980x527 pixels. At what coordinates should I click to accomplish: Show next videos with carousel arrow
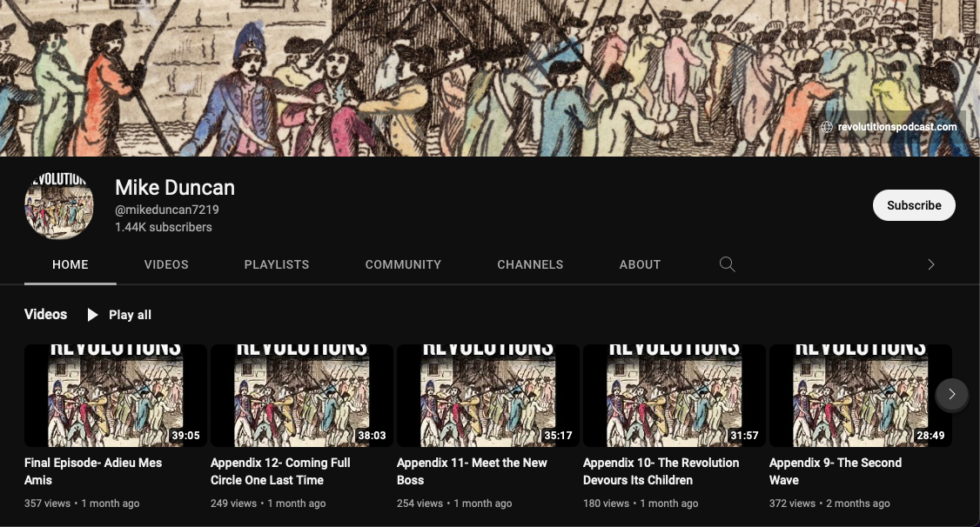point(951,394)
